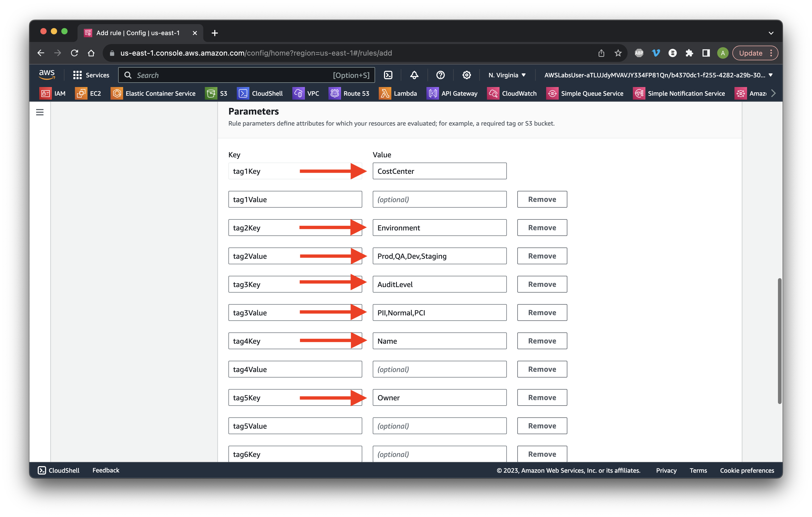
Task: Click the AWS logo home icon
Action: [47, 74]
